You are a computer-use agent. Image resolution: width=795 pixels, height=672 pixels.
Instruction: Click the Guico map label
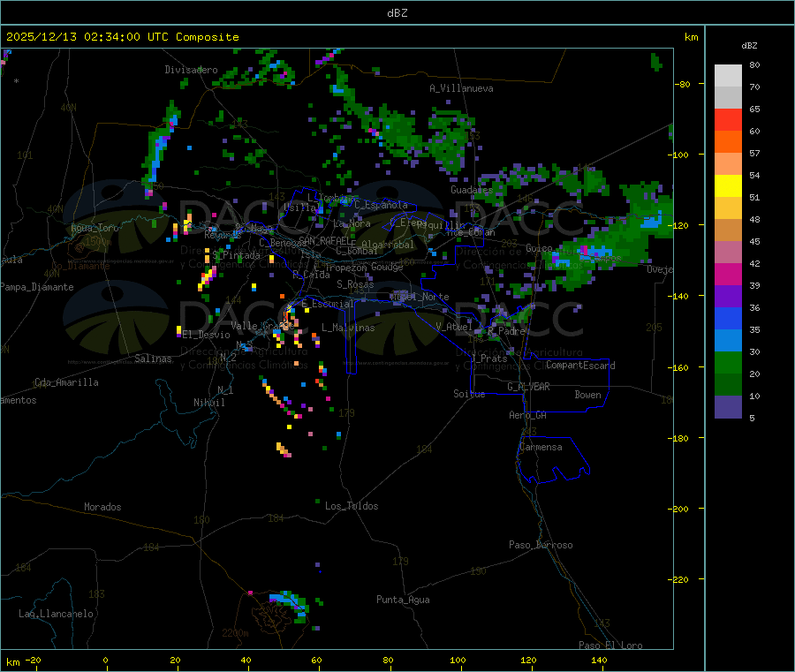(539, 248)
